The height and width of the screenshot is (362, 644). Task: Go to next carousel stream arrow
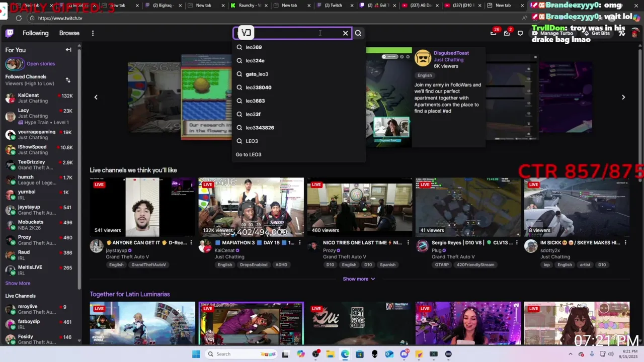pyautogui.click(x=623, y=97)
